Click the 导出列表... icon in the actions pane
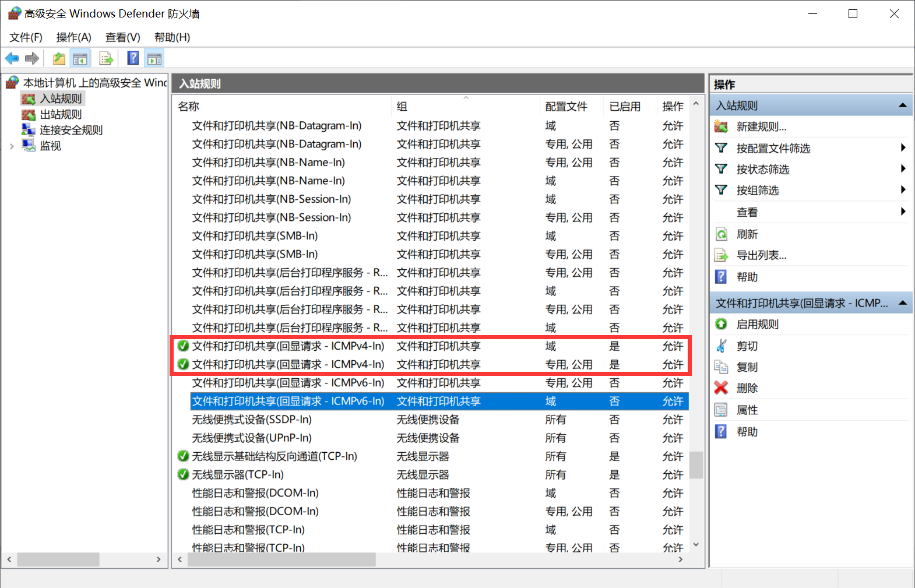Image resolution: width=915 pixels, height=588 pixels. (722, 255)
